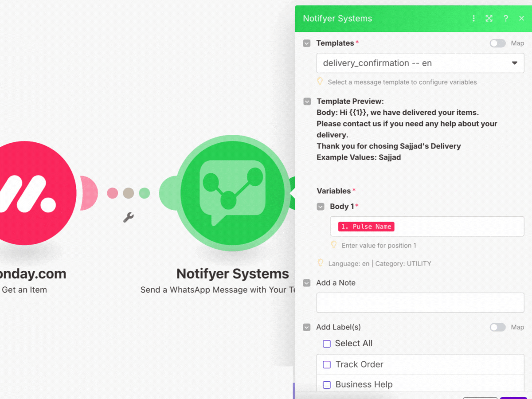532x399 pixels.
Task: Click the lightbulb next to Language info
Action: pos(320,263)
